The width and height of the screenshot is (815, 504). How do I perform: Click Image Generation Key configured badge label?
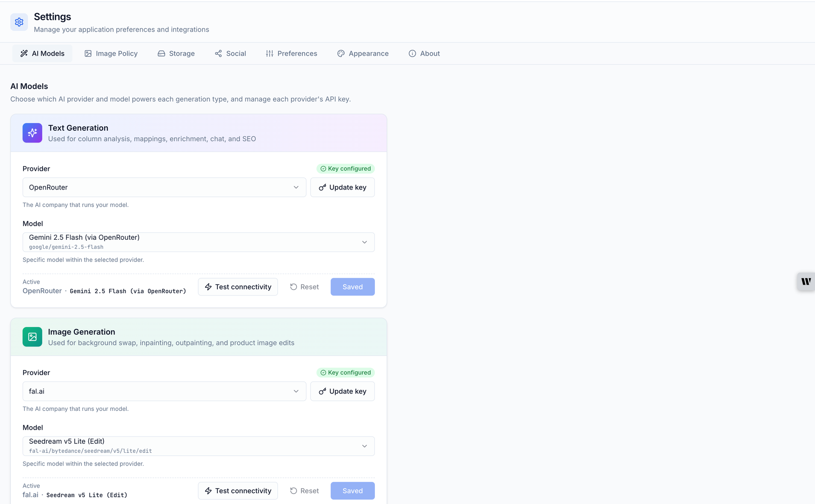coord(350,373)
